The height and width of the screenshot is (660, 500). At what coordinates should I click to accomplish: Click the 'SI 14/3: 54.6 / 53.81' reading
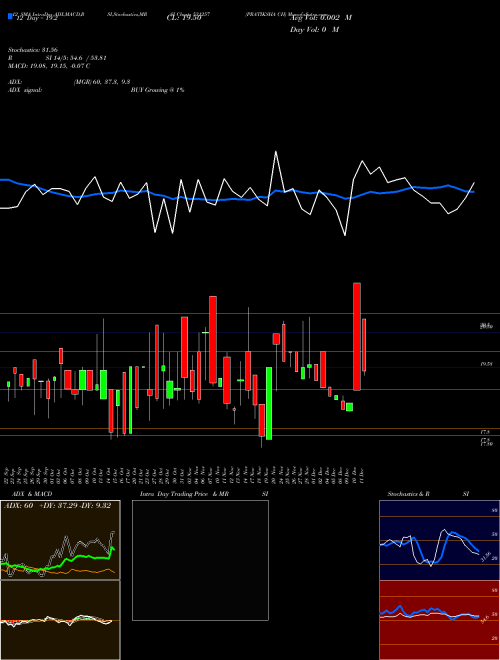76,58
